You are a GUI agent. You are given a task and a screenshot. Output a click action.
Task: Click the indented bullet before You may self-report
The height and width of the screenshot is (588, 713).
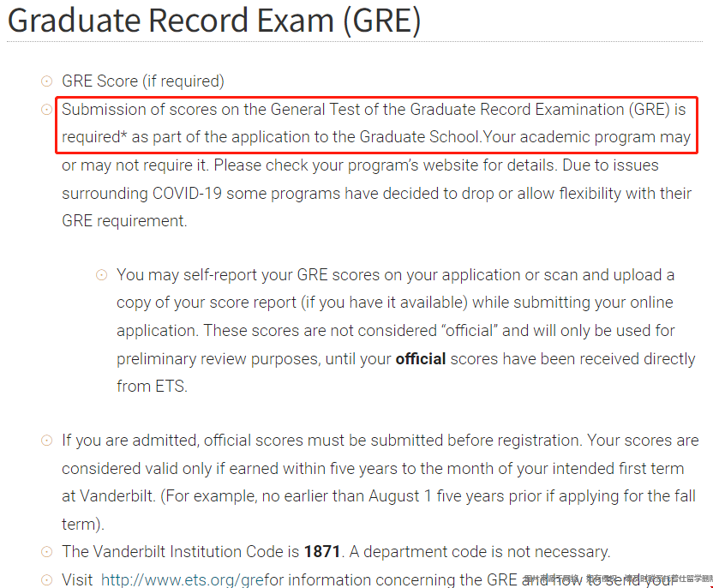point(101,275)
